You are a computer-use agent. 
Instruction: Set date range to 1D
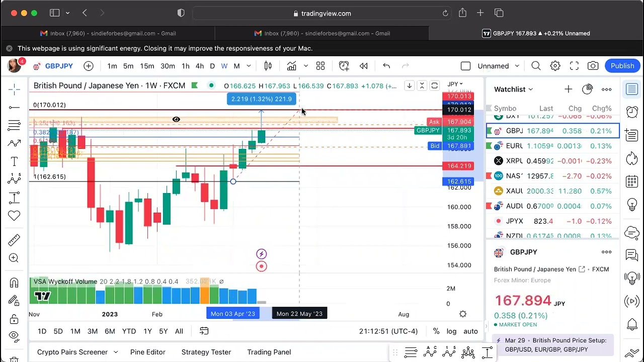click(x=42, y=331)
